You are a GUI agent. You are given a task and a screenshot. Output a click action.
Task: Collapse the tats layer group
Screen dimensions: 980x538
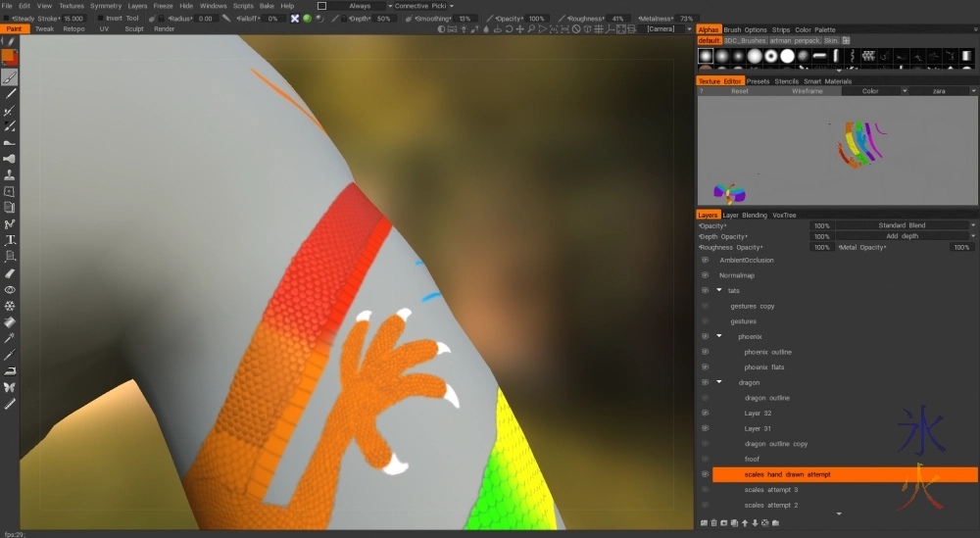pos(718,291)
